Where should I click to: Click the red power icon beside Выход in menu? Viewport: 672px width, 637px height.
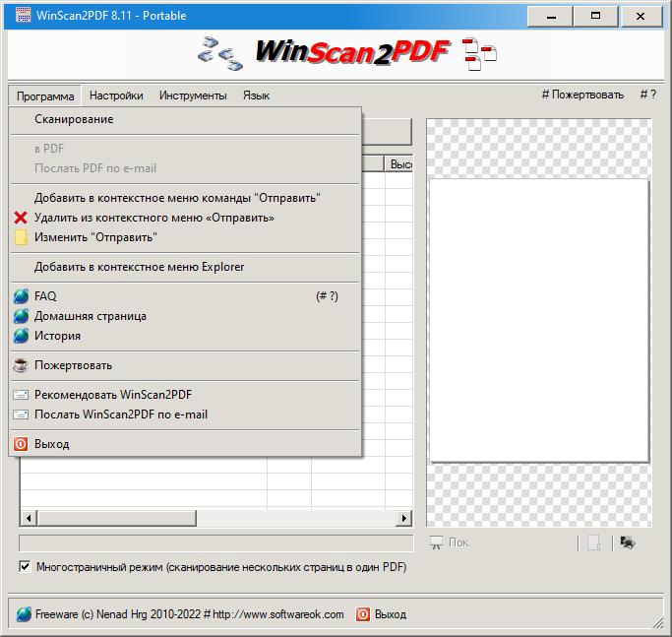pyautogui.click(x=21, y=444)
